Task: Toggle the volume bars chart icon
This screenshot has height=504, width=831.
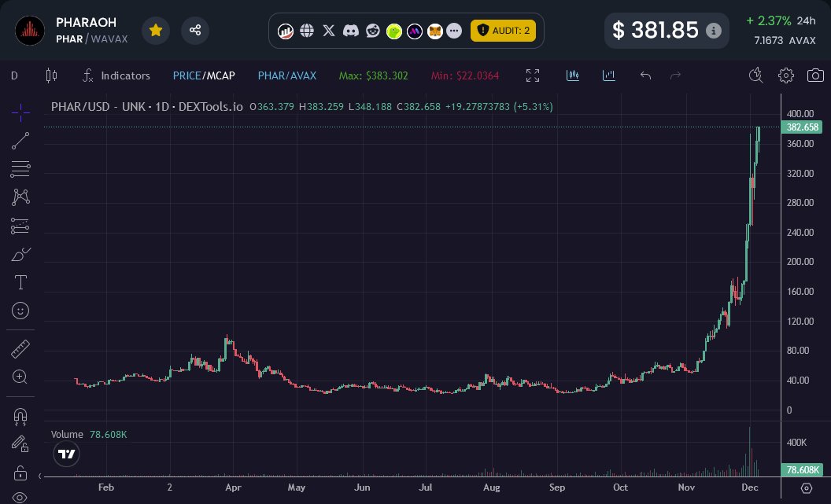Action: [x=609, y=75]
